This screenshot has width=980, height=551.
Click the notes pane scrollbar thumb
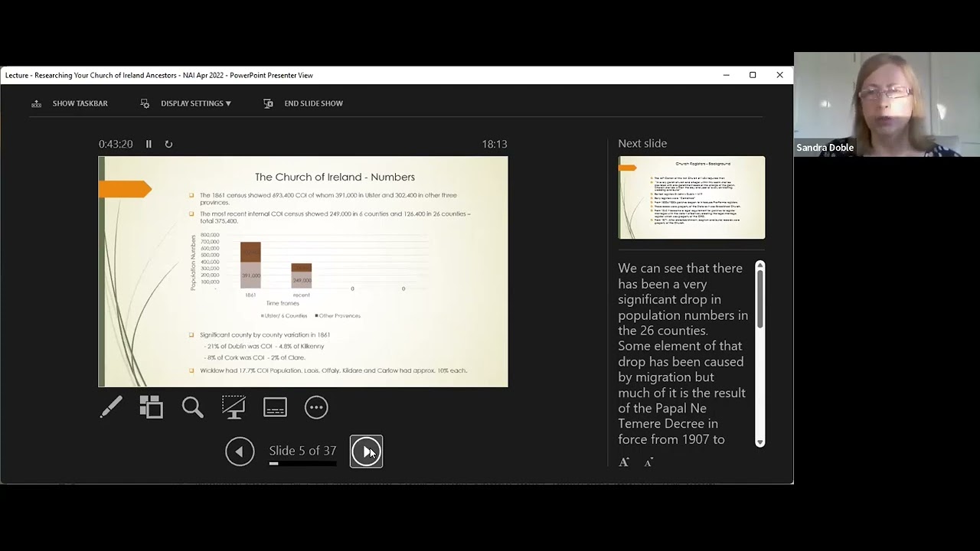coord(759,300)
